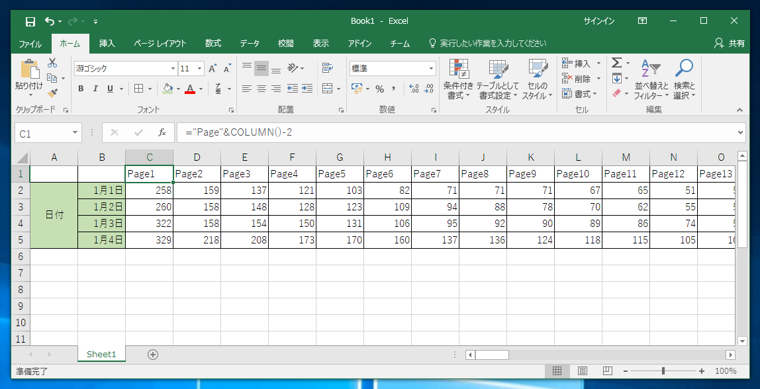Screen dimensions: 760x389
Task: Toggle Bold formatting
Action: (x=81, y=89)
